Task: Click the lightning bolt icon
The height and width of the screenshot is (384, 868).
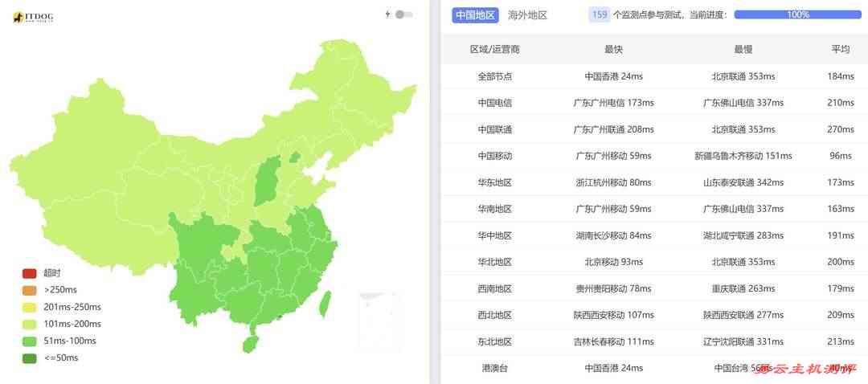Action: click(x=387, y=14)
